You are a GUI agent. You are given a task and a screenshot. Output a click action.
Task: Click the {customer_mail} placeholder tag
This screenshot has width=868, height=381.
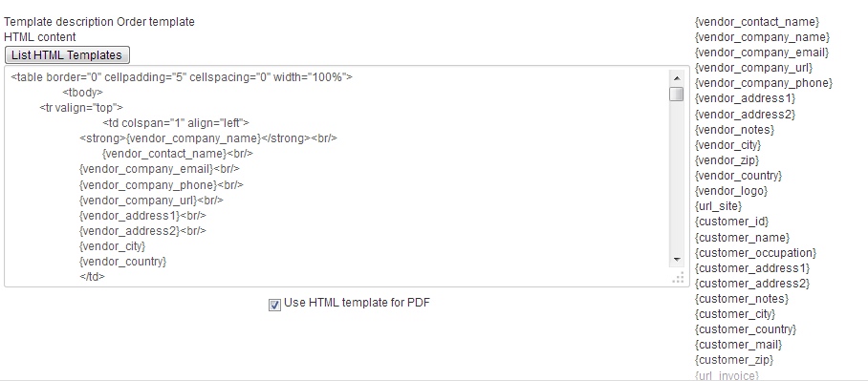point(738,345)
